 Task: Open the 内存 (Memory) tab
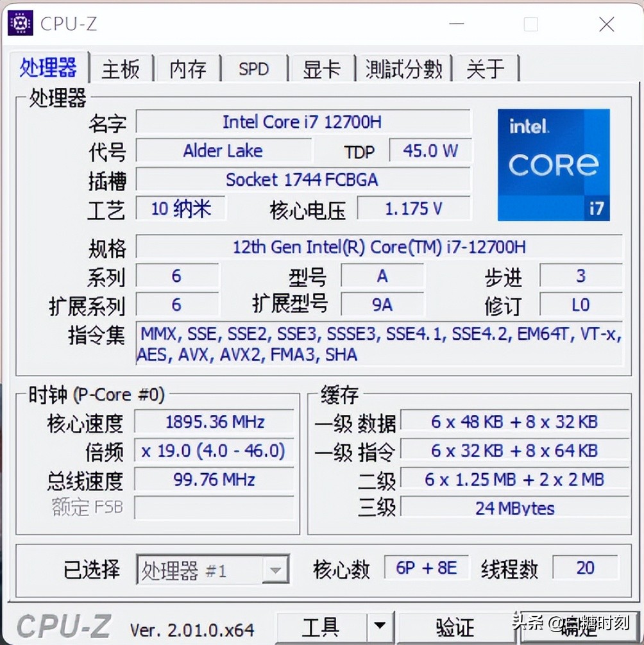click(x=188, y=69)
